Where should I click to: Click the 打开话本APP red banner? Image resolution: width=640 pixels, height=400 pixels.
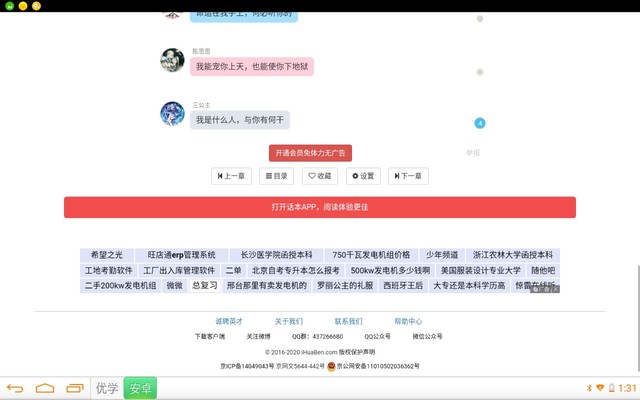[x=320, y=207]
